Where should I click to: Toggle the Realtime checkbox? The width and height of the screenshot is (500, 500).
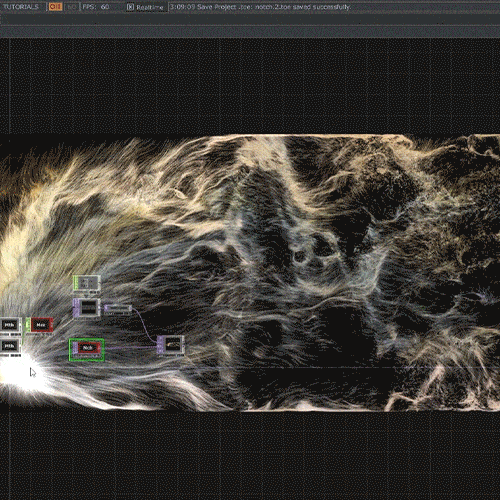pos(131,7)
